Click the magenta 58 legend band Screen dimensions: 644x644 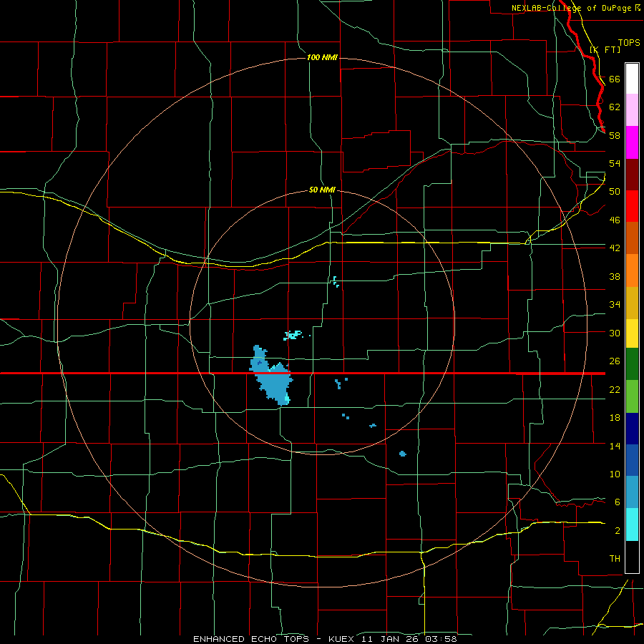632,142
